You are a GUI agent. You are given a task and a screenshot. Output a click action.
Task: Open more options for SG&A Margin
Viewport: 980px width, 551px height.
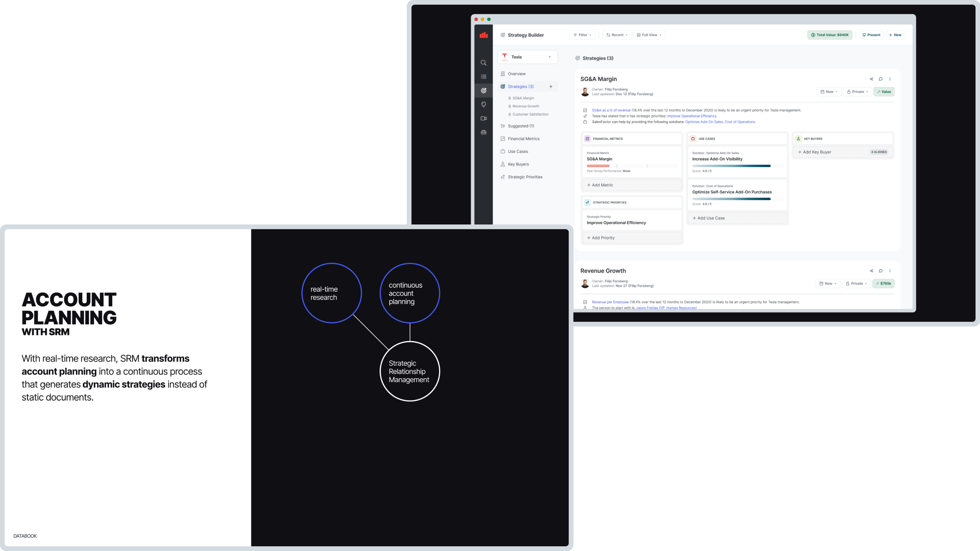[x=890, y=79]
